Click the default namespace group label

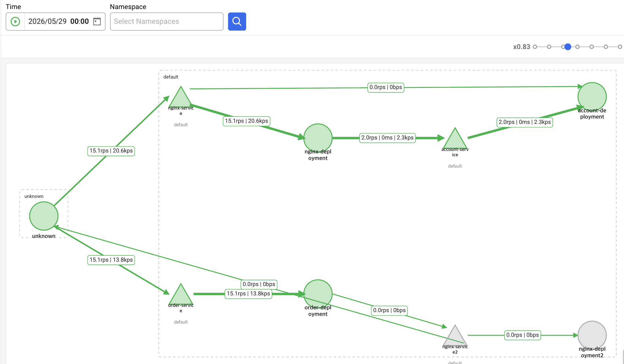(171, 77)
